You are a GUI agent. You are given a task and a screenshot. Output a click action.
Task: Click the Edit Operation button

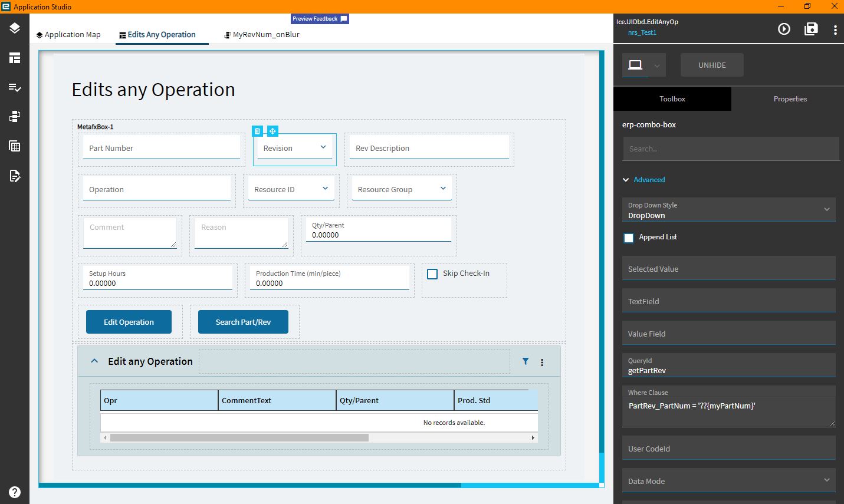129,322
